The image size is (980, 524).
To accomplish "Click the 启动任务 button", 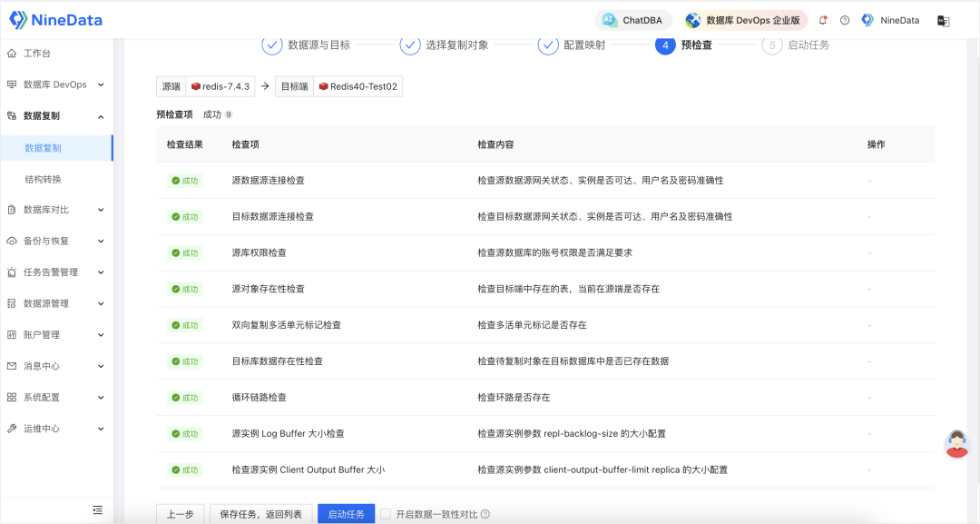I will 346,513.
